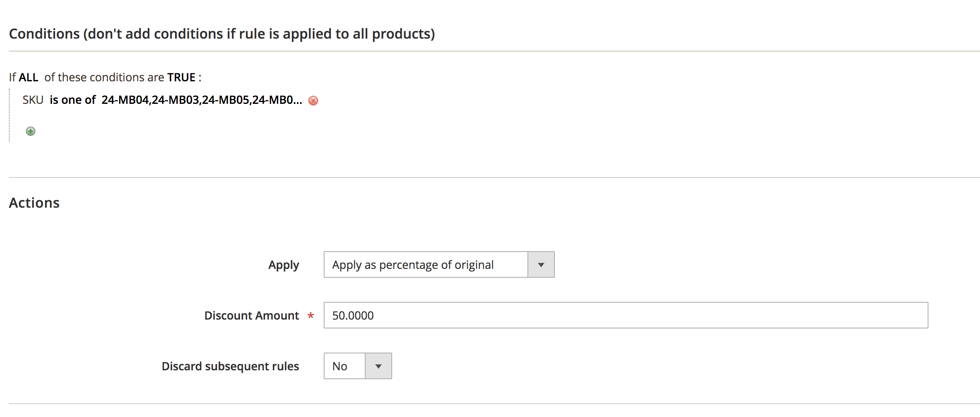The height and width of the screenshot is (417, 980).
Task: Change the 'is one of' operator
Action: (x=73, y=100)
